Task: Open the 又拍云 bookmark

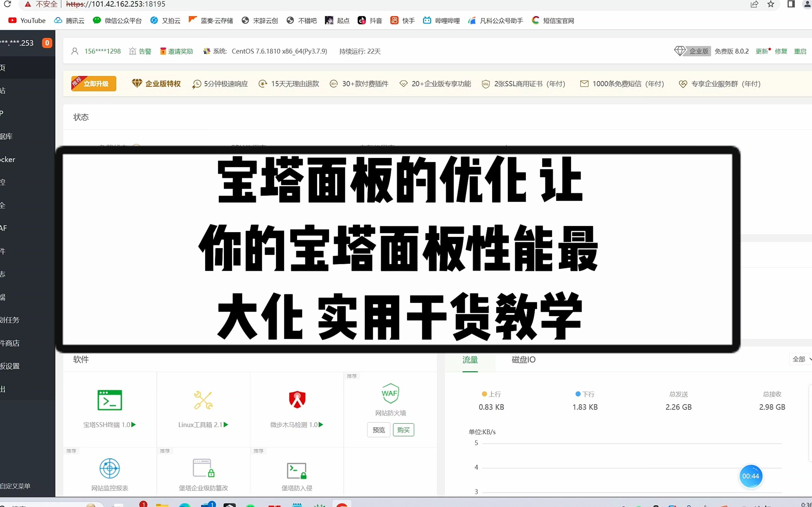Action: 165,20
